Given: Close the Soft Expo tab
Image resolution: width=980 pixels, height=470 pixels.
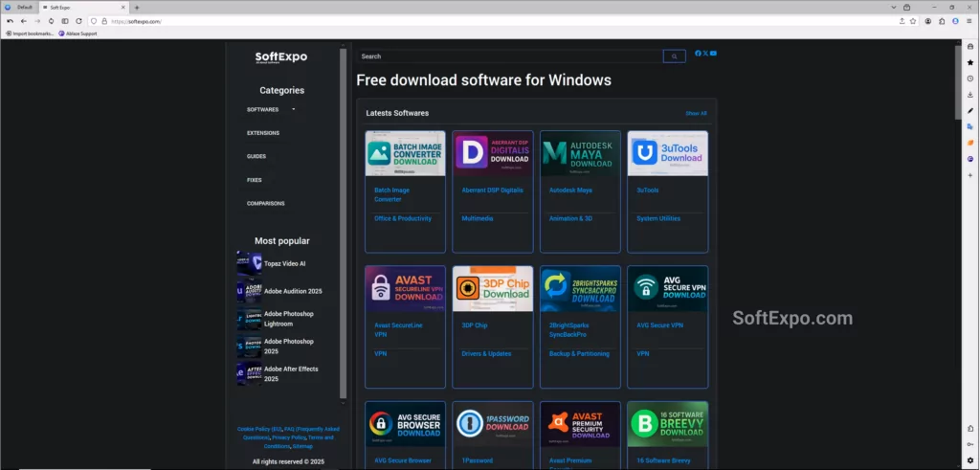Looking at the screenshot, I should pyautogui.click(x=122, y=8).
